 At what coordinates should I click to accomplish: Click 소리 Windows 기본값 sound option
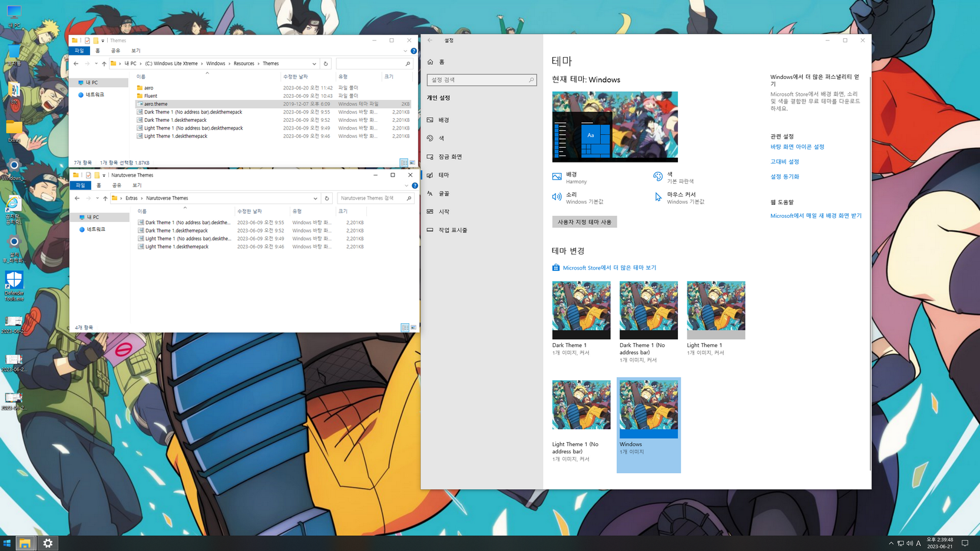[578, 198]
